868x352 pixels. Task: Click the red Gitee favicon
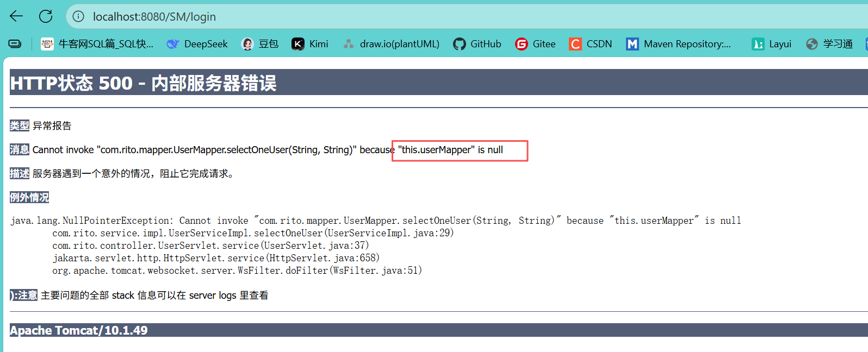click(x=522, y=44)
